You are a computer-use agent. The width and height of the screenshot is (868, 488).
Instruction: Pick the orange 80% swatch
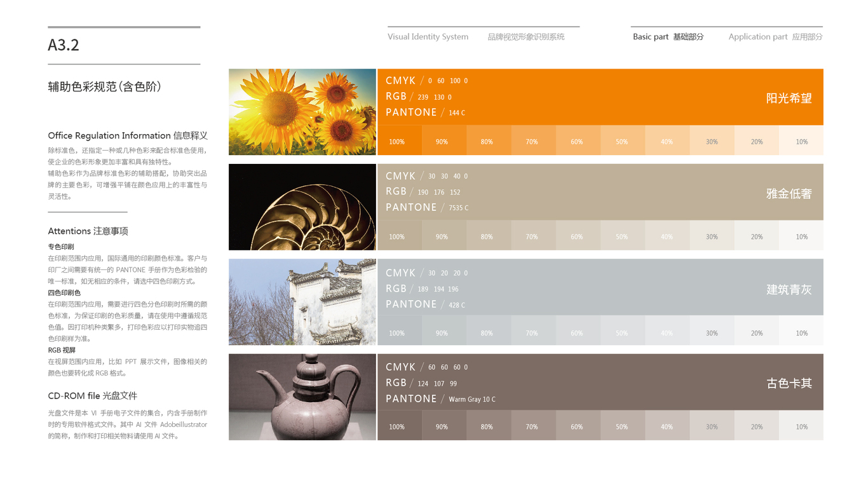pyautogui.click(x=489, y=140)
